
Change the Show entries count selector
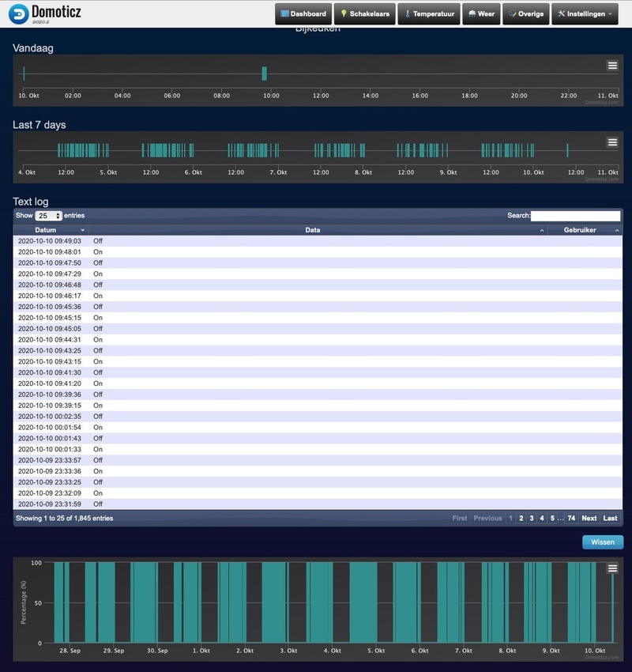[48, 216]
